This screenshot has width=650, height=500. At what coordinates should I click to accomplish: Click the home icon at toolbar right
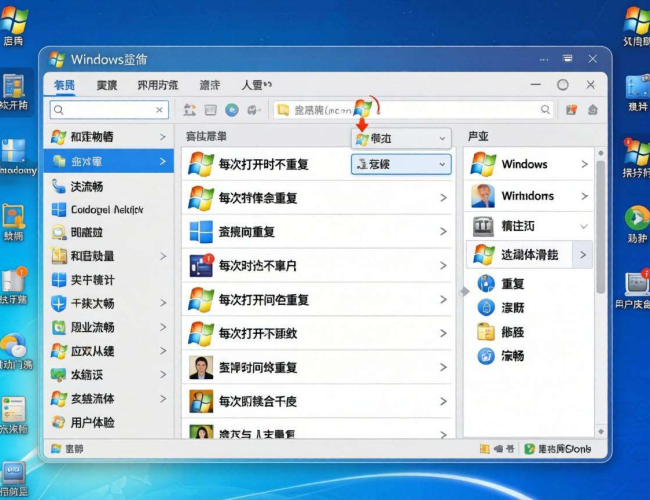(x=593, y=110)
